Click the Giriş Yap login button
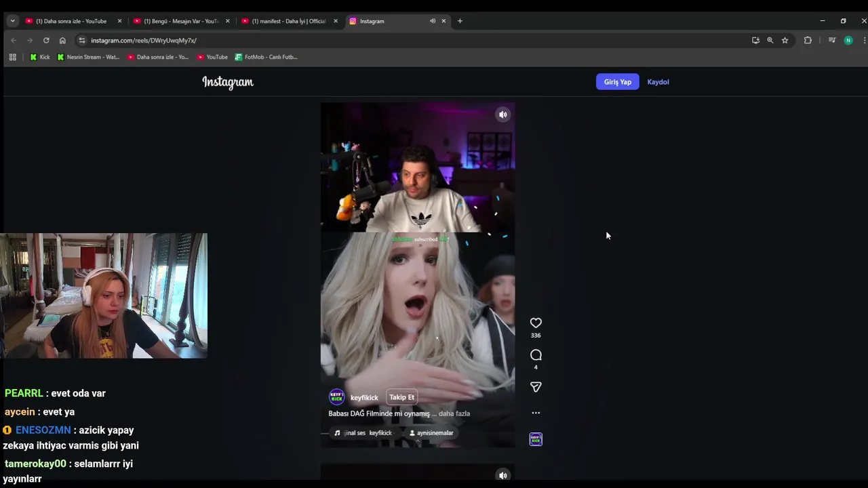 pos(617,82)
